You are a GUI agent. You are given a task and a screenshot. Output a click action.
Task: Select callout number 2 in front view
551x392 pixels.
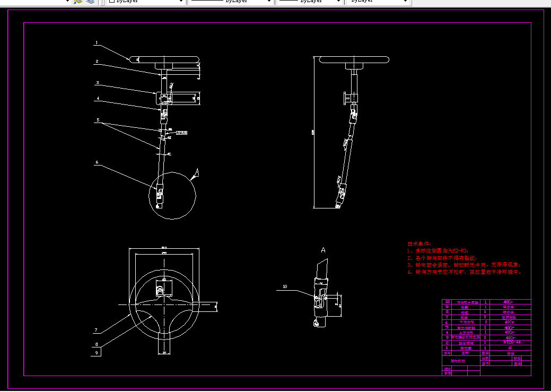coord(97,61)
